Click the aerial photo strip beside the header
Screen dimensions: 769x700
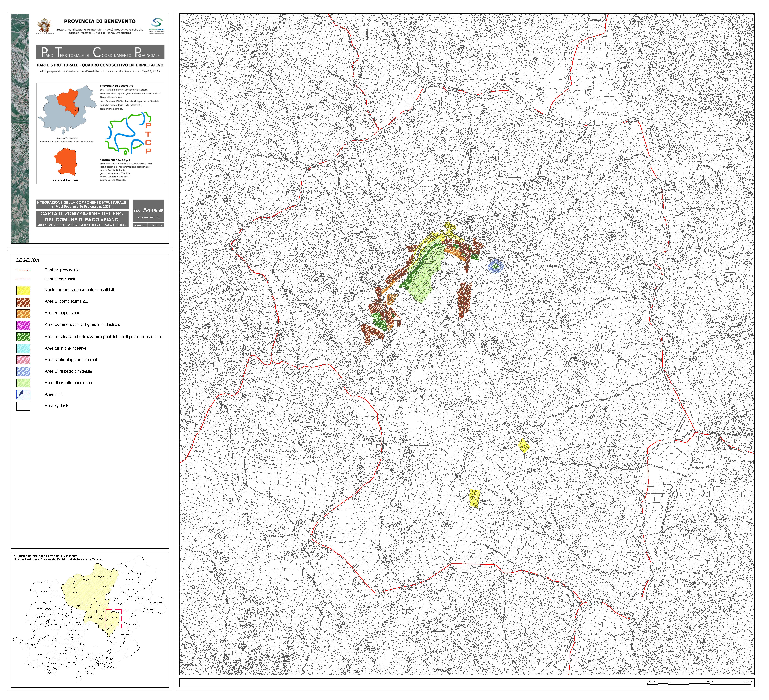[x=20, y=129]
